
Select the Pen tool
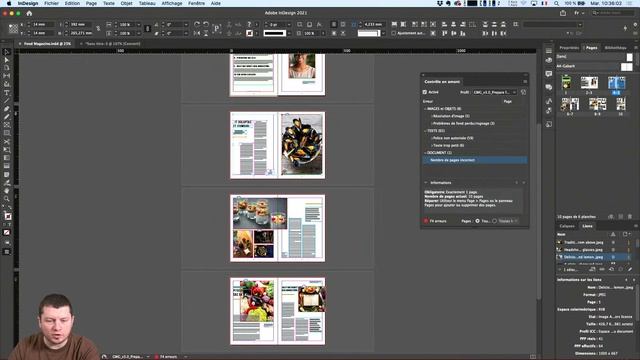point(7,109)
